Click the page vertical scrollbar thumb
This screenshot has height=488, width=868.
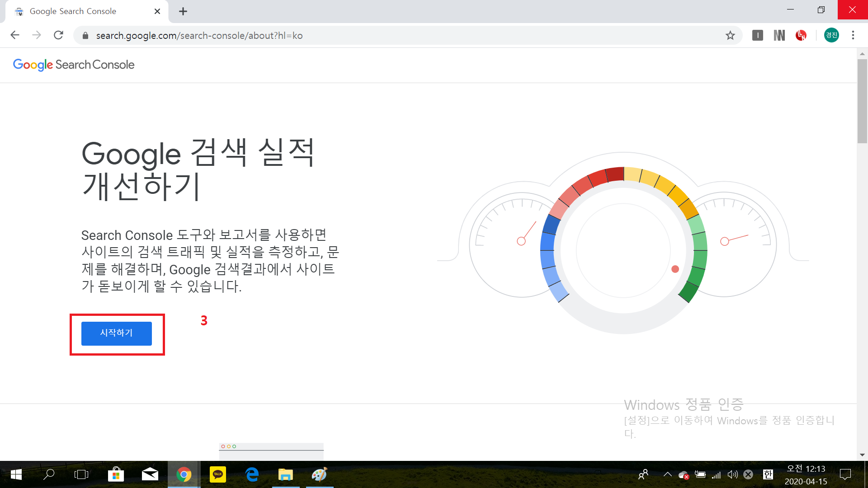(862, 100)
